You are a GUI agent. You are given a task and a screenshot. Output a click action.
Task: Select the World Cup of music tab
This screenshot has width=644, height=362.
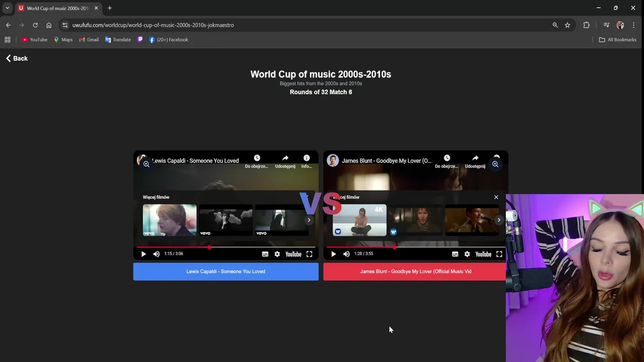pos(57,8)
